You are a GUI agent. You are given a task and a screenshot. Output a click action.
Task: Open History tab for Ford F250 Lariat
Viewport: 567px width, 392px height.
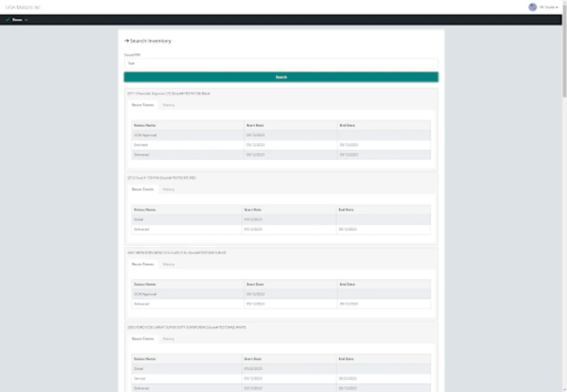point(169,339)
